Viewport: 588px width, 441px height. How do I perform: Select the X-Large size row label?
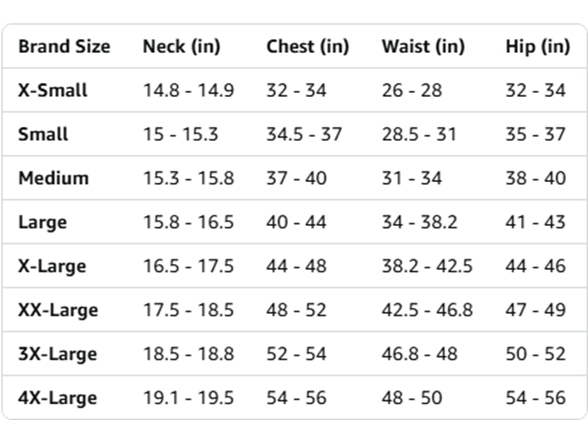52,266
